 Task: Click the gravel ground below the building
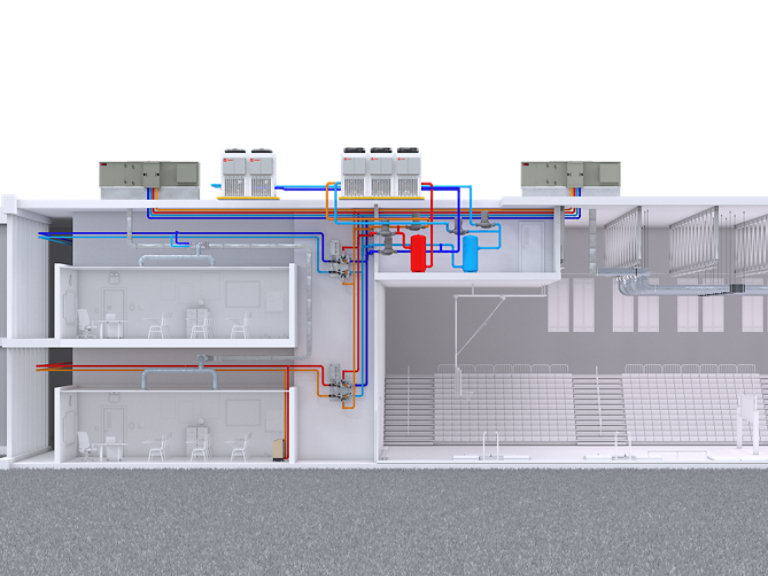384,520
